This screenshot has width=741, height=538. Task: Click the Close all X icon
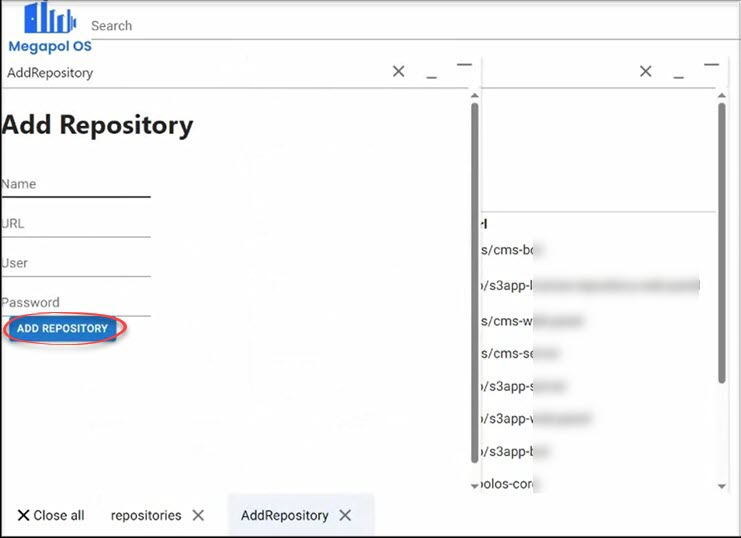(x=24, y=515)
